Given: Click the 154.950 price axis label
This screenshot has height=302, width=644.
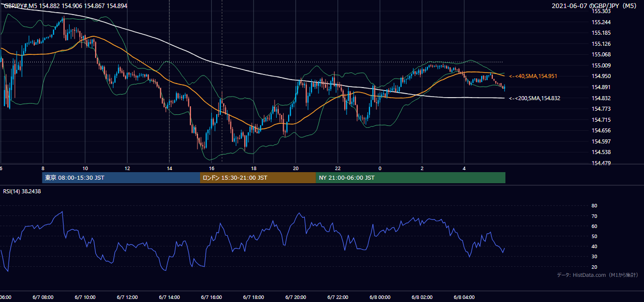Looking at the screenshot, I should click(601, 76).
